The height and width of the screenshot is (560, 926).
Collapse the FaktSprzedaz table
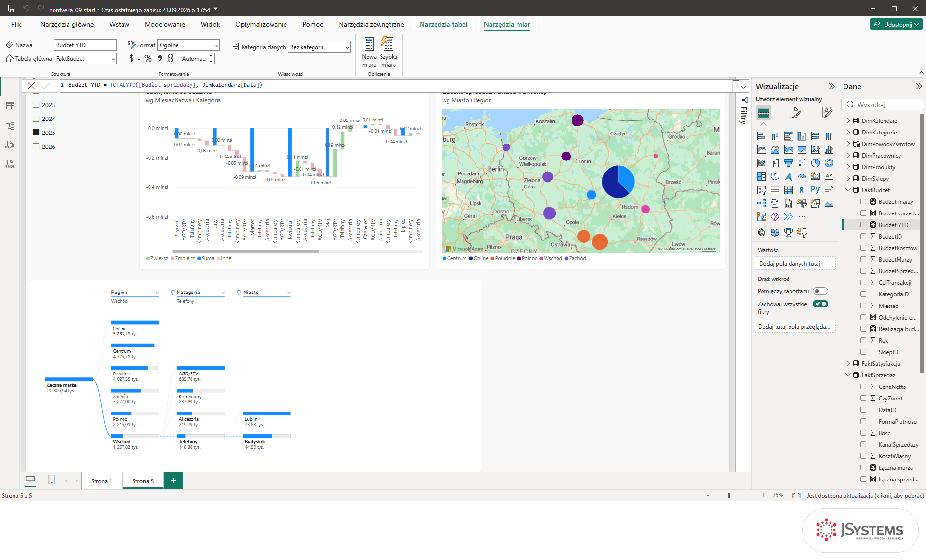[848, 375]
